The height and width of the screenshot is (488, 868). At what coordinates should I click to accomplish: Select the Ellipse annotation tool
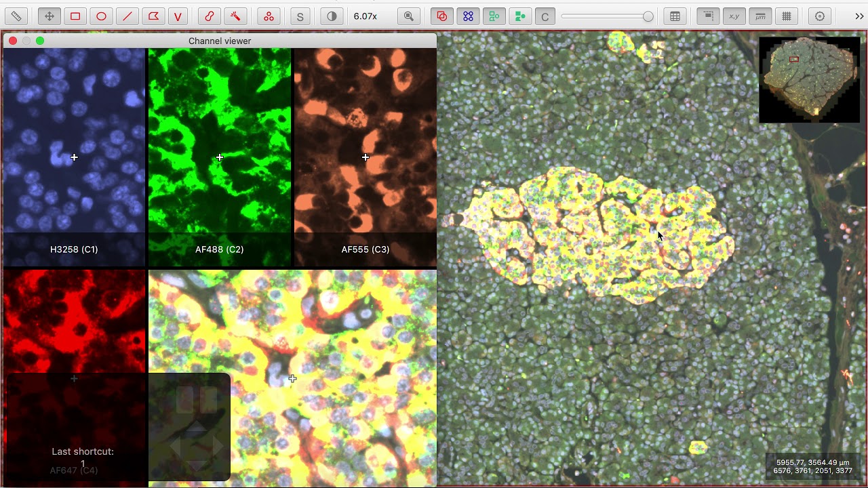pyautogui.click(x=101, y=16)
